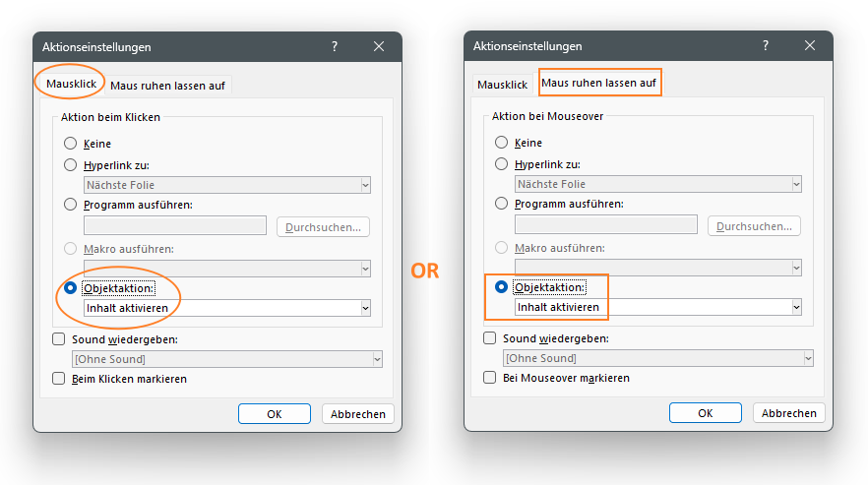Click the program path field under Aktion bei Mouseover
The height and width of the screenshot is (485, 868).
(x=606, y=225)
